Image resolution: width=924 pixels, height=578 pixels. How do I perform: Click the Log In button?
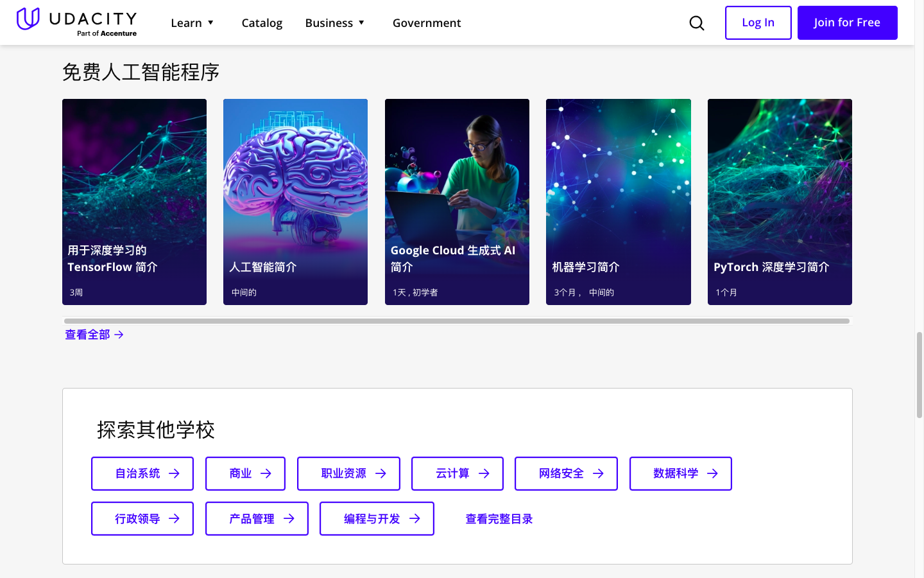pos(758,22)
